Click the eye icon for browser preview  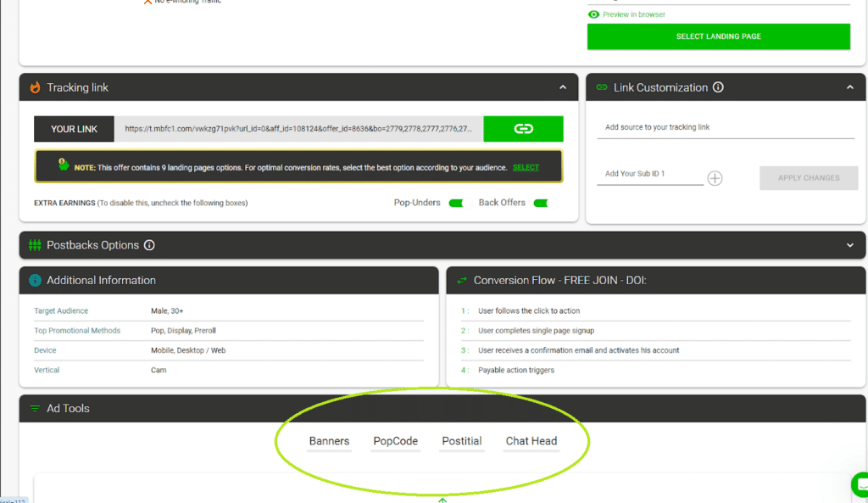593,14
